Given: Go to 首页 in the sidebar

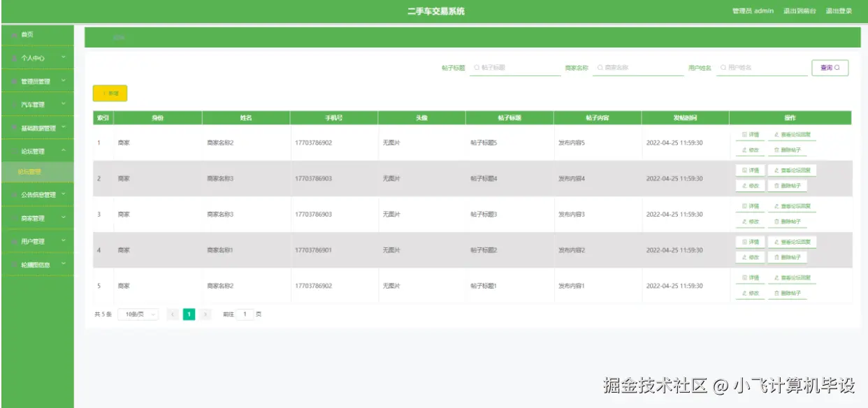Looking at the screenshot, I should point(37,34).
